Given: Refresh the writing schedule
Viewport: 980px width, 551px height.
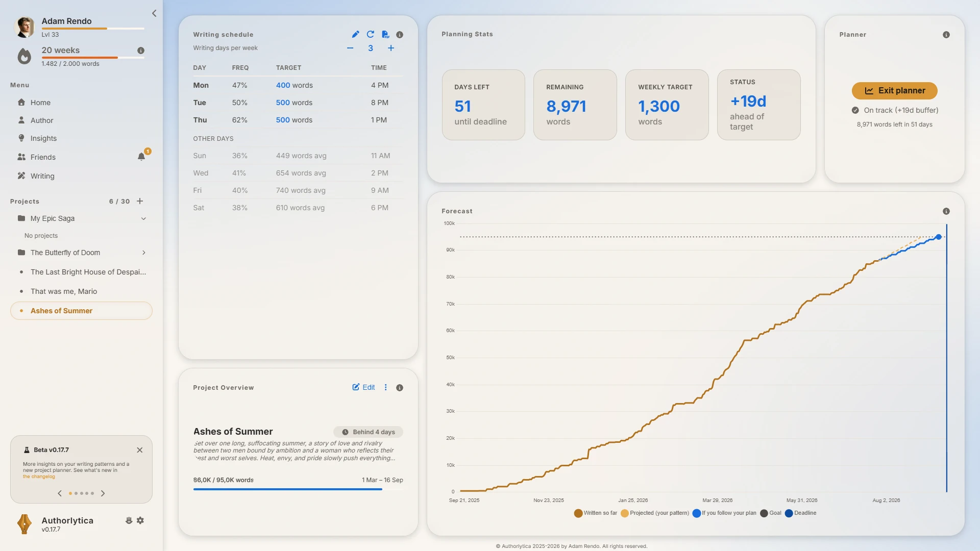Looking at the screenshot, I should pos(371,35).
